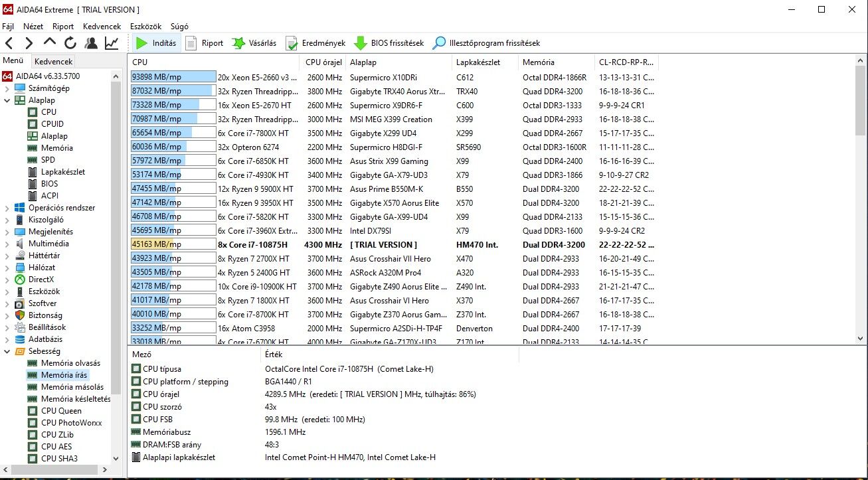
Task: Select the SPD tree item
Action: 48,160
